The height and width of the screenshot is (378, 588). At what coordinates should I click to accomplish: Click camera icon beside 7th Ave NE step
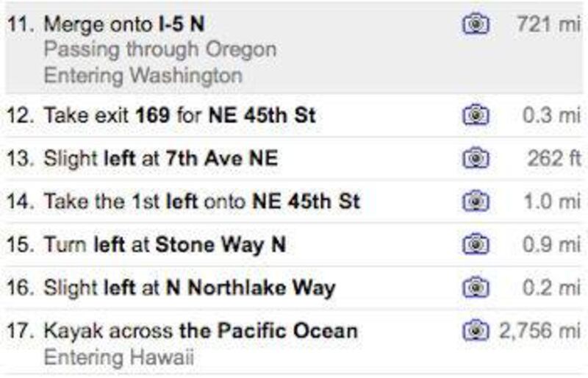[x=476, y=157]
